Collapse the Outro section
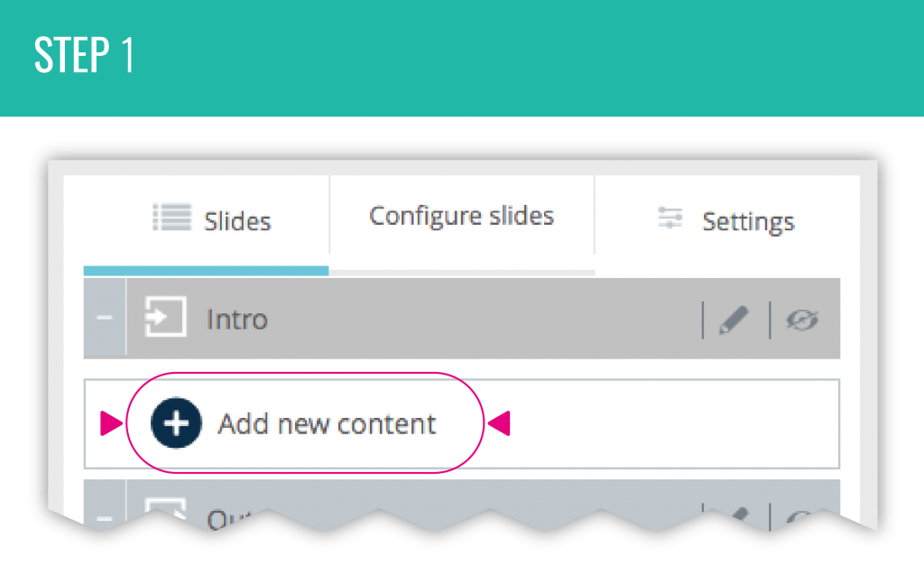The image size is (924, 566). 105,518
